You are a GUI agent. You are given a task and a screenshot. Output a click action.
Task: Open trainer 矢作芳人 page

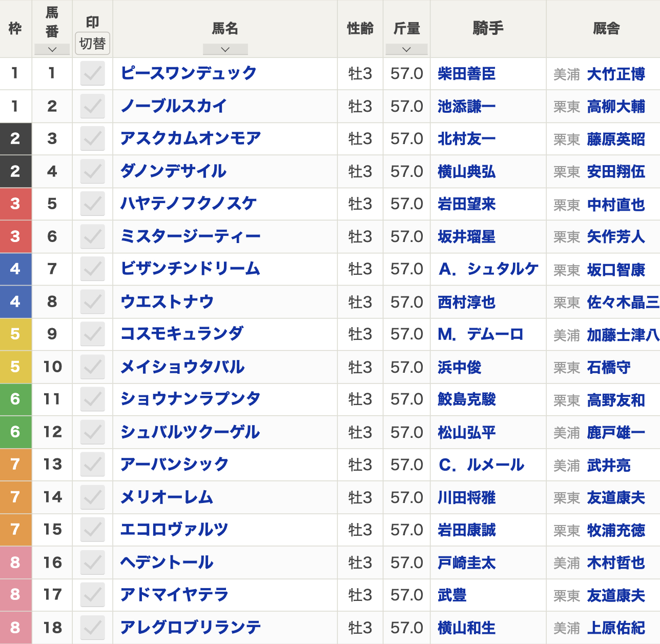(616, 237)
